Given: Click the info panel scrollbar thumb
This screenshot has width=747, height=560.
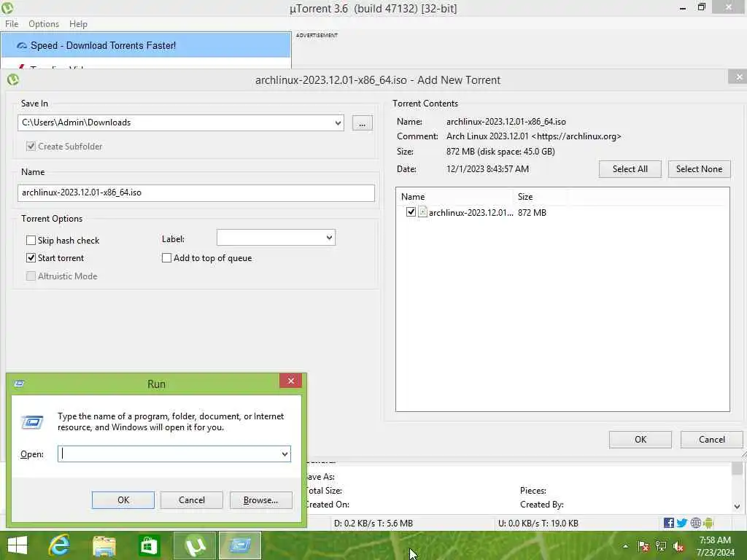Looking at the screenshot, I should 737,468.
